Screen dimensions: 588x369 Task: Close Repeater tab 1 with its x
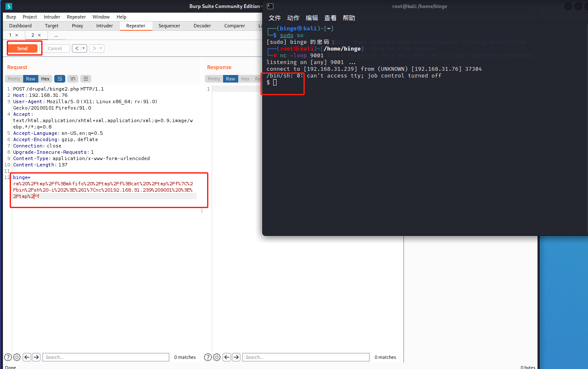point(17,35)
